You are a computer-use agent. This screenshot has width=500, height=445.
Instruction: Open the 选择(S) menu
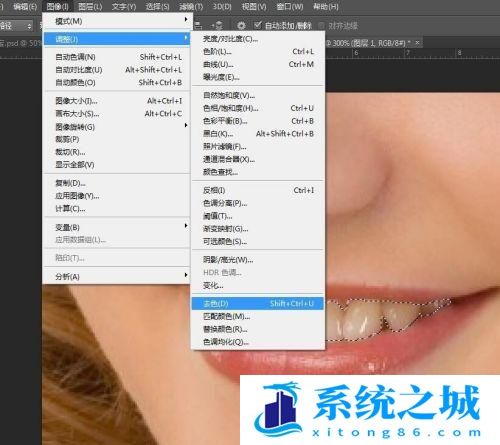click(157, 7)
